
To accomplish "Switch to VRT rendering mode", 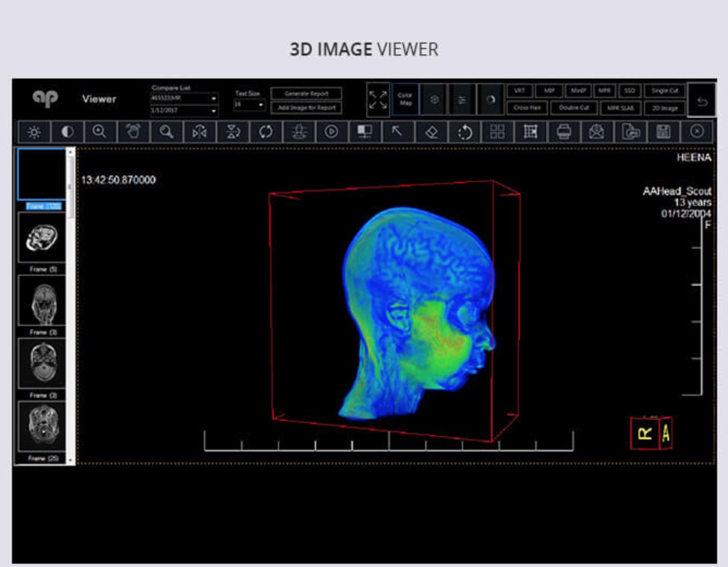I will [519, 91].
